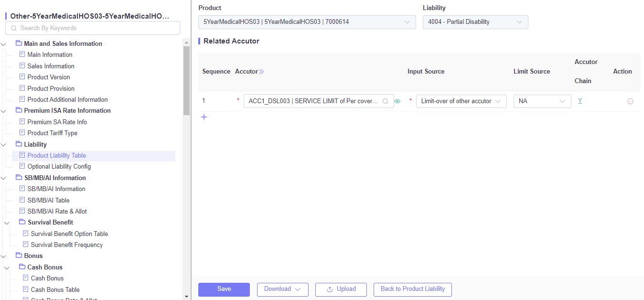Open Sales Information in the tree
This screenshot has height=300, width=644.
(51, 66)
